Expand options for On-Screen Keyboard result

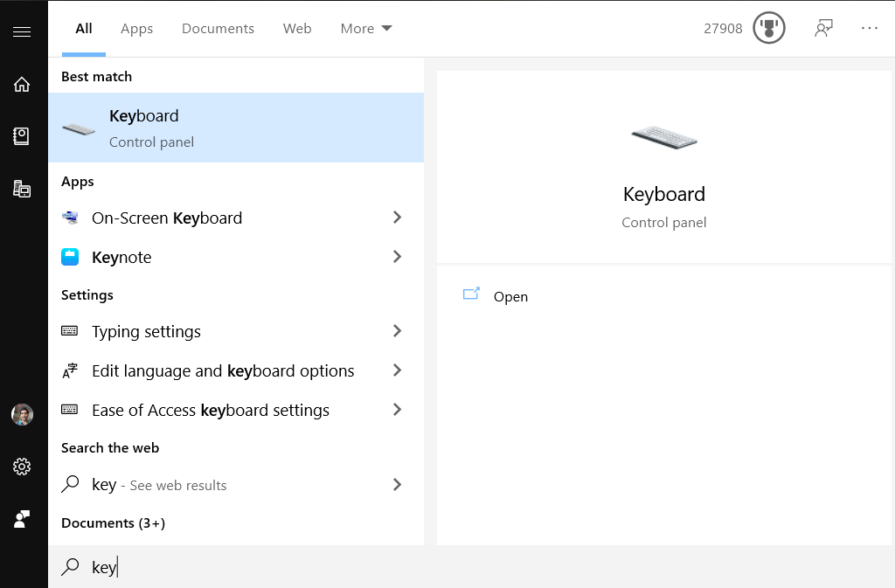pyautogui.click(x=397, y=218)
